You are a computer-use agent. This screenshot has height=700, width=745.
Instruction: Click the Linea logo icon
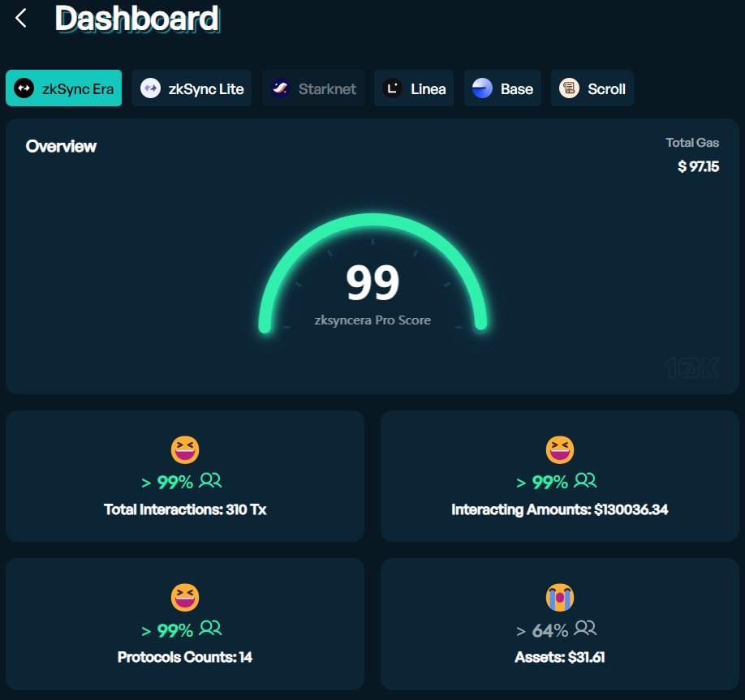point(393,88)
